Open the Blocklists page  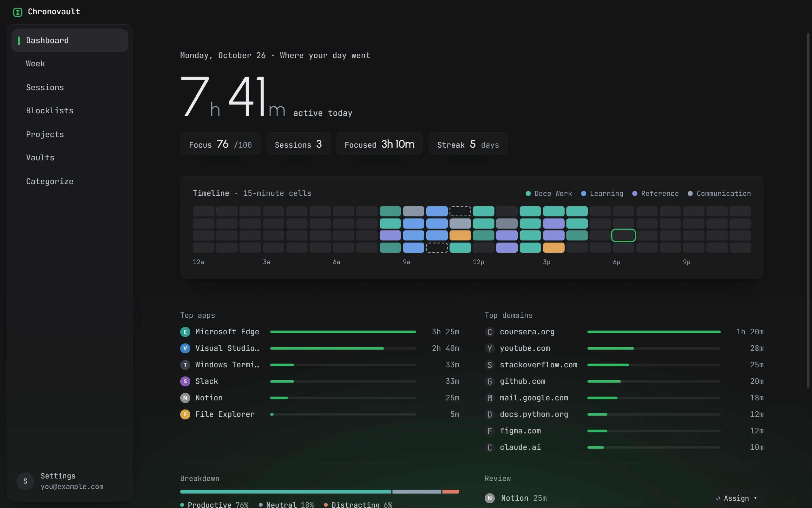point(69,111)
